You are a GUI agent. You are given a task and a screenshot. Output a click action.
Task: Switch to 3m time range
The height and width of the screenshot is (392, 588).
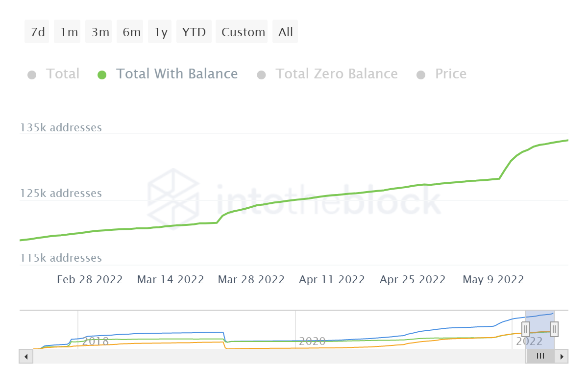click(x=100, y=32)
